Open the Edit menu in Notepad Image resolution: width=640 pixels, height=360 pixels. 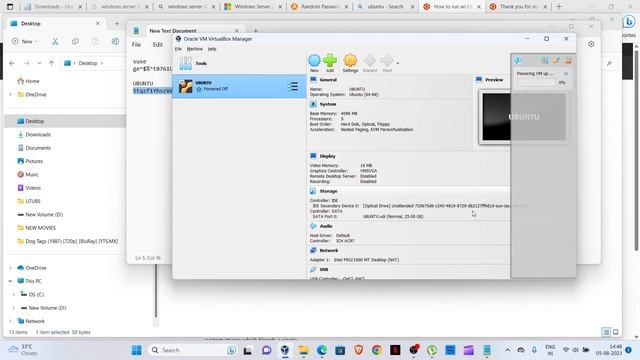click(158, 44)
